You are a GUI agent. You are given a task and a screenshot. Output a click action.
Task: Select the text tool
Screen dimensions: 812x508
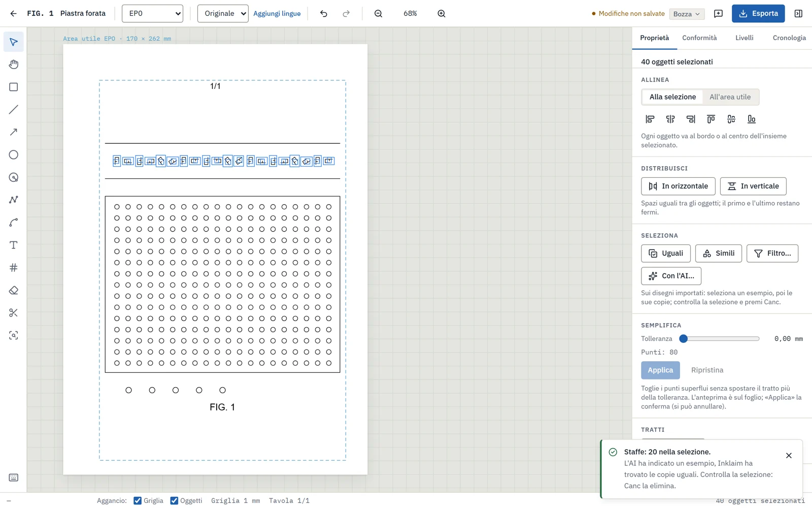click(14, 245)
